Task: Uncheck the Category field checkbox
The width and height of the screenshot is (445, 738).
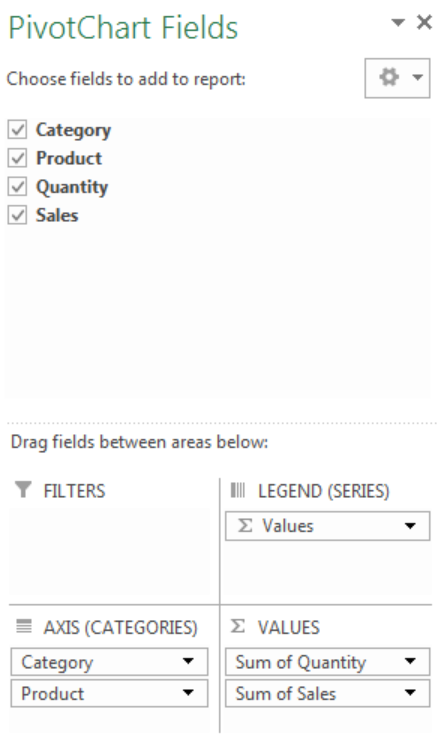Action: (17, 129)
